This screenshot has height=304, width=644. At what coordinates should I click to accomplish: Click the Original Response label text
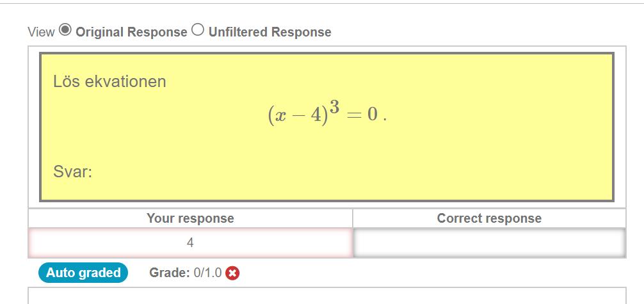131,32
